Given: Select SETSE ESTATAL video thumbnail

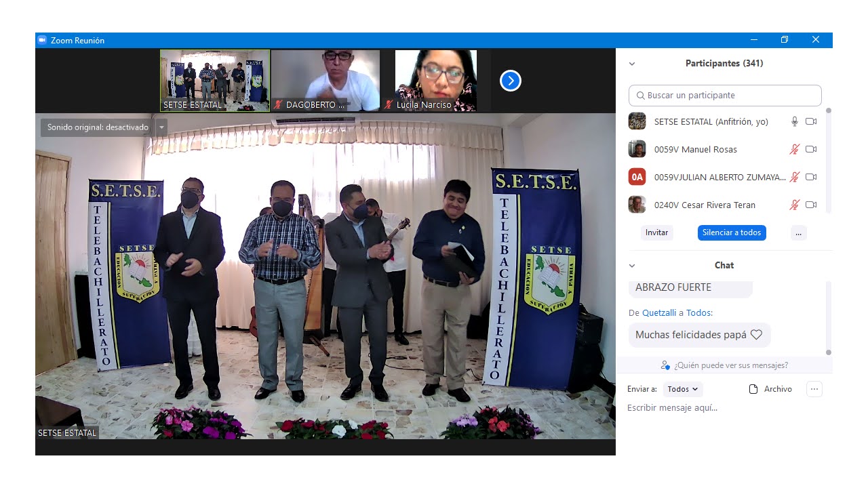Looking at the screenshot, I should (x=215, y=81).
